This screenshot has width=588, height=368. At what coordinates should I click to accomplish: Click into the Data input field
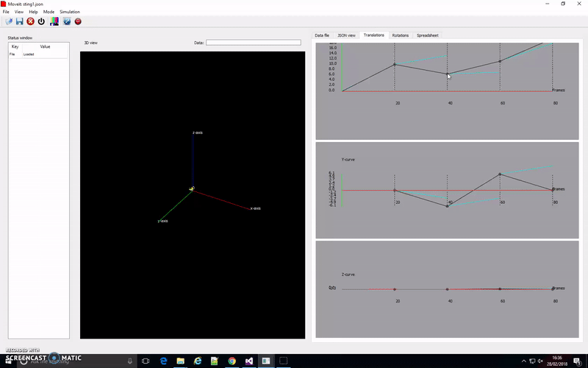(x=254, y=43)
